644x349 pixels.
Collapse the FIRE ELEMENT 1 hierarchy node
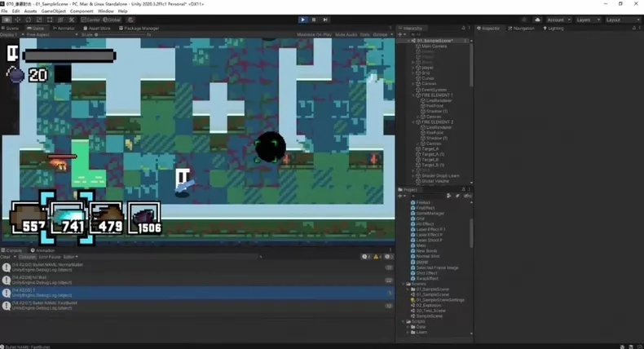click(x=413, y=95)
